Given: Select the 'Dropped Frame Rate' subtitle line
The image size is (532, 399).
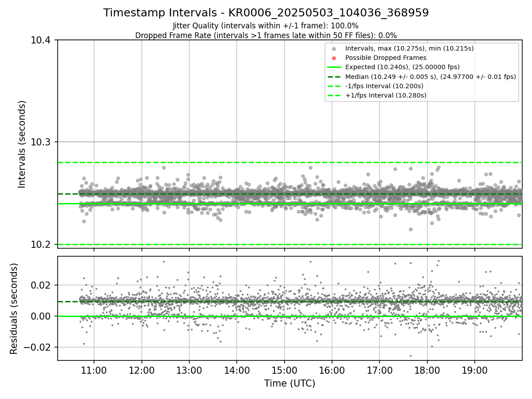Looking at the screenshot, I should pos(266,35).
